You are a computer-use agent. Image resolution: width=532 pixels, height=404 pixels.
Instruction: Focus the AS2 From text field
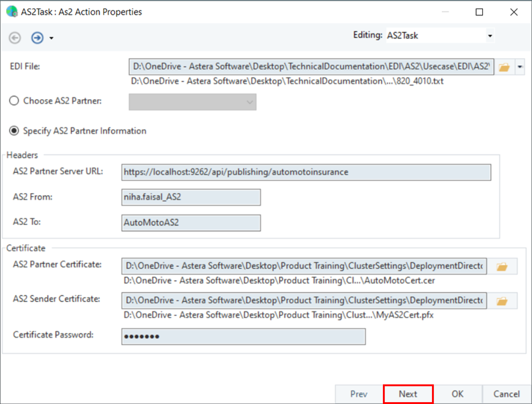[x=191, y=197]
